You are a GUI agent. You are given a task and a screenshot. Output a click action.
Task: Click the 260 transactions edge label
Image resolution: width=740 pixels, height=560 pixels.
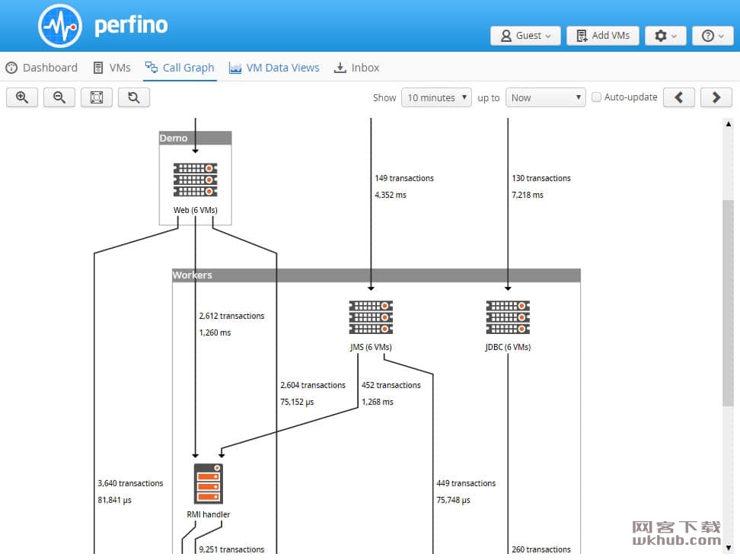click(541, 549)
